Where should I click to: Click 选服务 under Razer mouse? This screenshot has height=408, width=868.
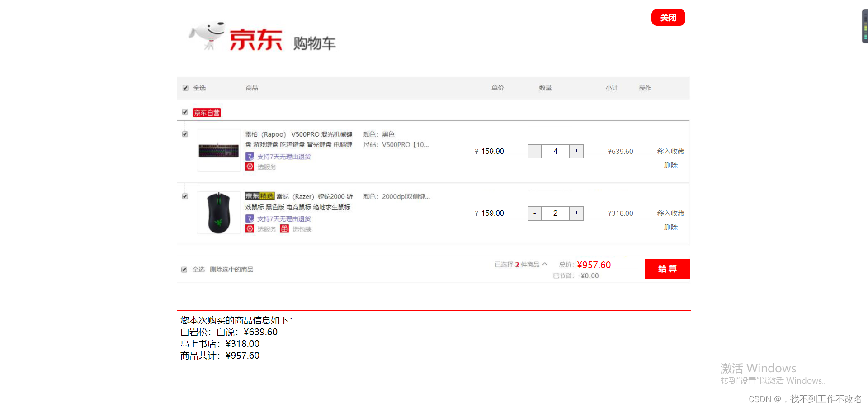click(x=267, y=229)
